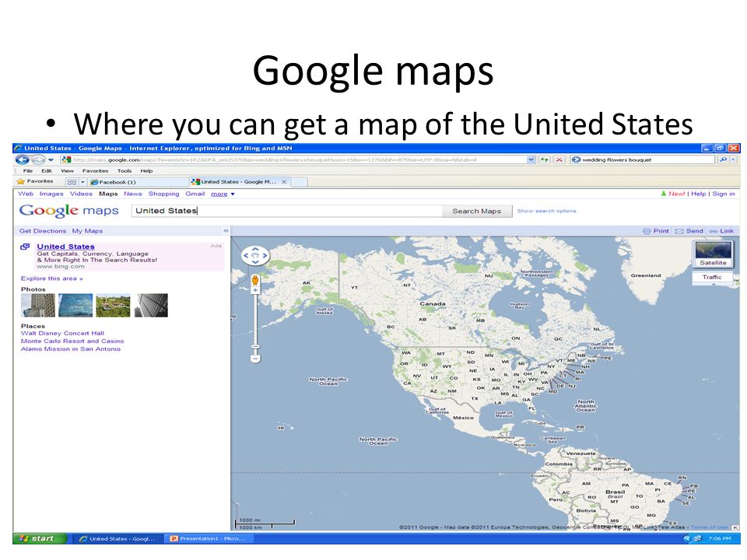The image size is (747, 560).
Task: Click the browser Forward arrow button
Action: click(38, 160)
